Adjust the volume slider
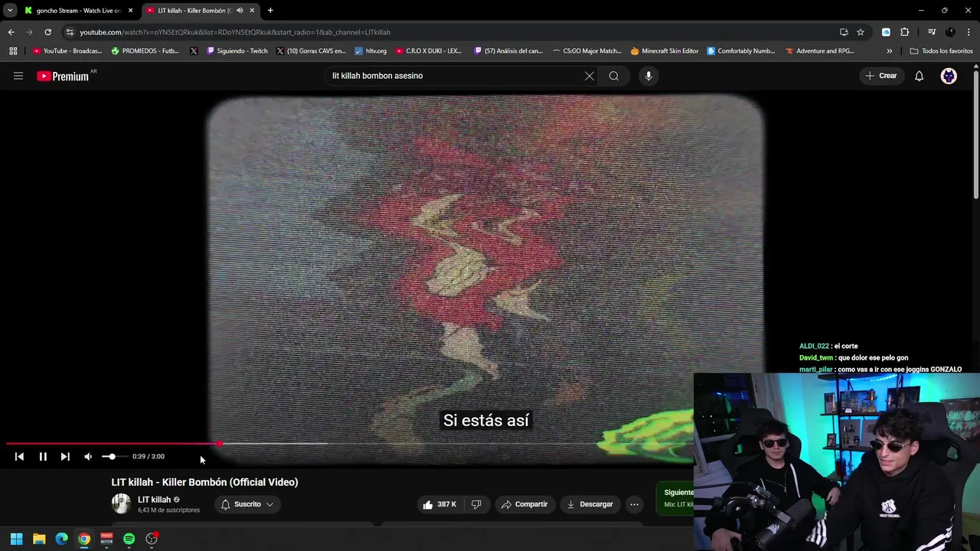 (x=113, y=457)
